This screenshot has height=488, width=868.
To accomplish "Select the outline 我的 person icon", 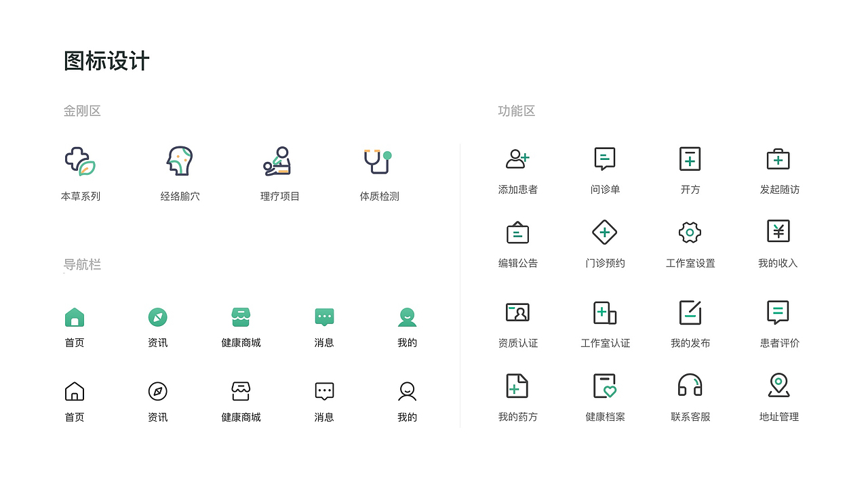I will (407, 391).
